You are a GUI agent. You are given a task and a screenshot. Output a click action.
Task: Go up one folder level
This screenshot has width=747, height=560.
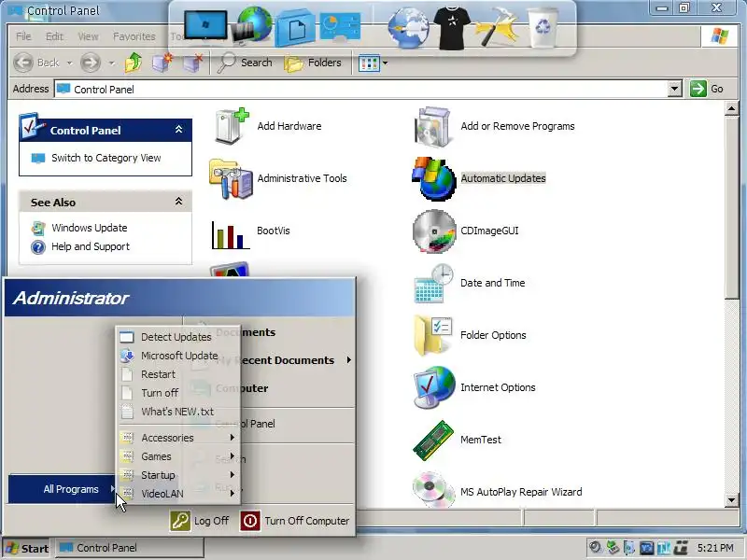click(134, 63)
